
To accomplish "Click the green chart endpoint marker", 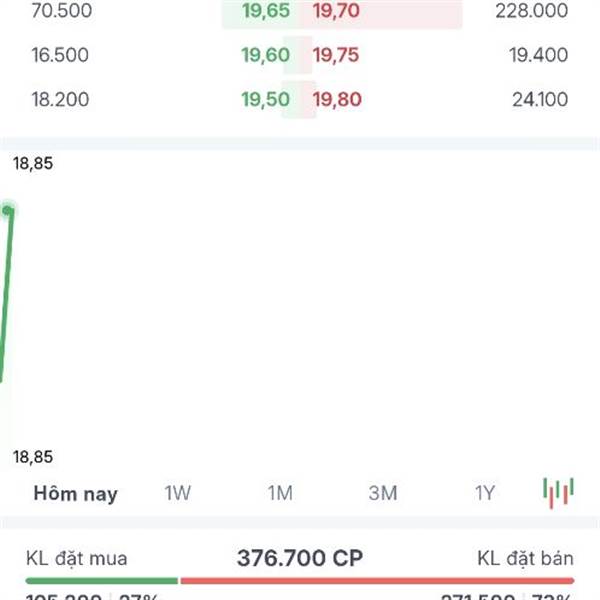I will (8, 210).
